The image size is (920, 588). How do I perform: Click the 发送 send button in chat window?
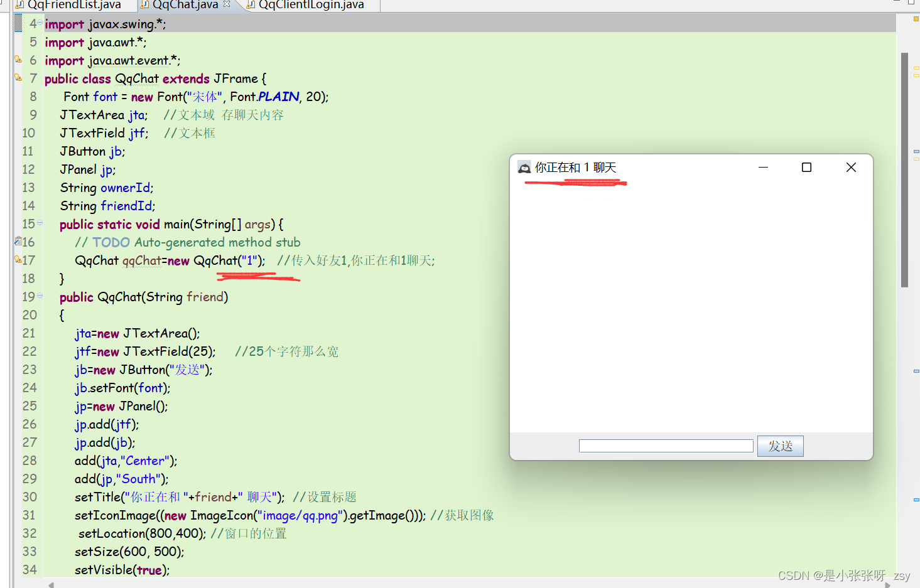point(780,446)
